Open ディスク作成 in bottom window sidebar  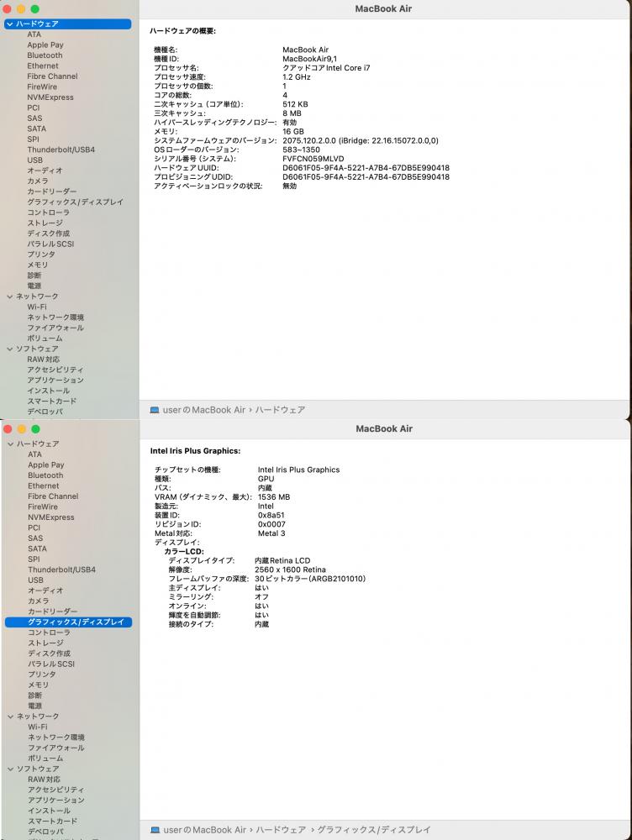(x=50, y=654)
